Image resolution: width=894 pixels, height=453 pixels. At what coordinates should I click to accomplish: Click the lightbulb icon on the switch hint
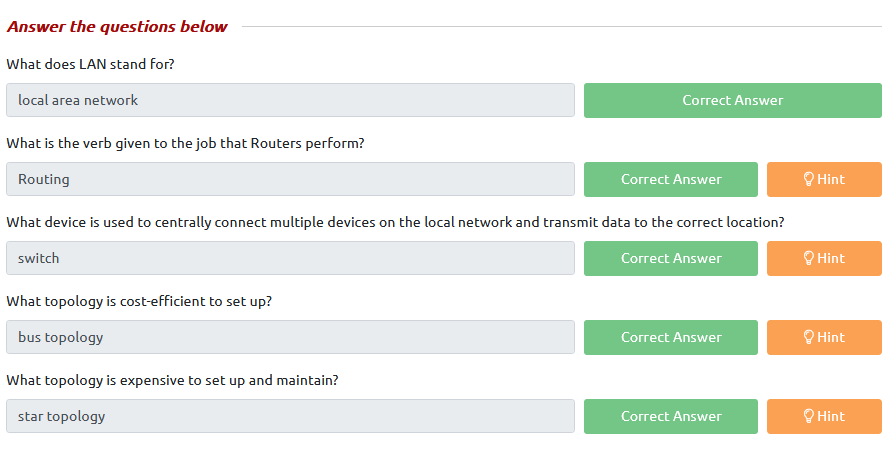point(808,258)
